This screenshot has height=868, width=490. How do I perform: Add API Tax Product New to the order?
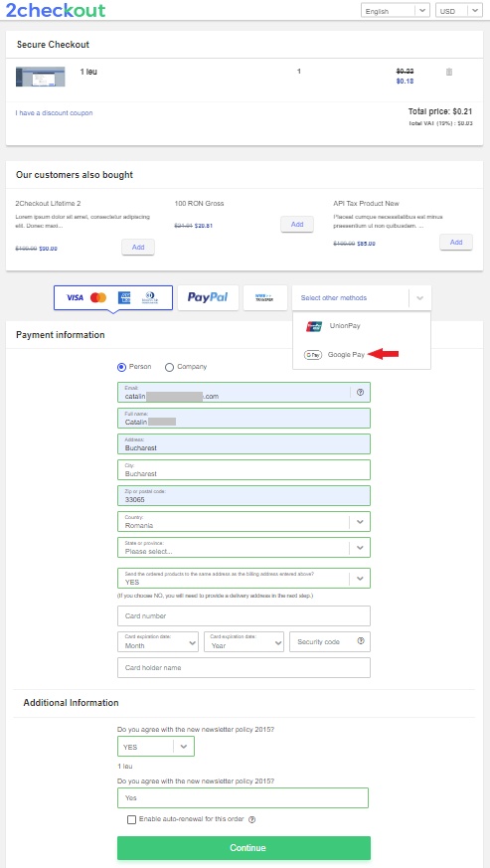pos(456,242)
